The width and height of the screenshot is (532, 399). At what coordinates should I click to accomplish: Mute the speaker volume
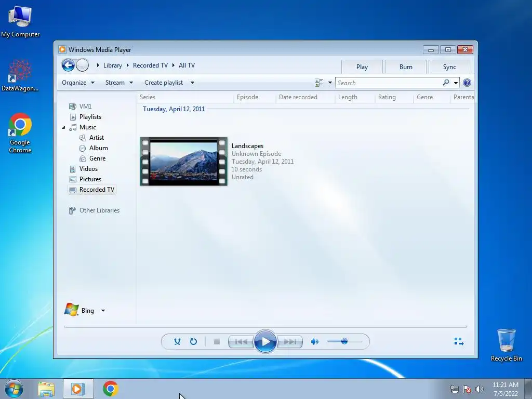[x=314, y=341]
